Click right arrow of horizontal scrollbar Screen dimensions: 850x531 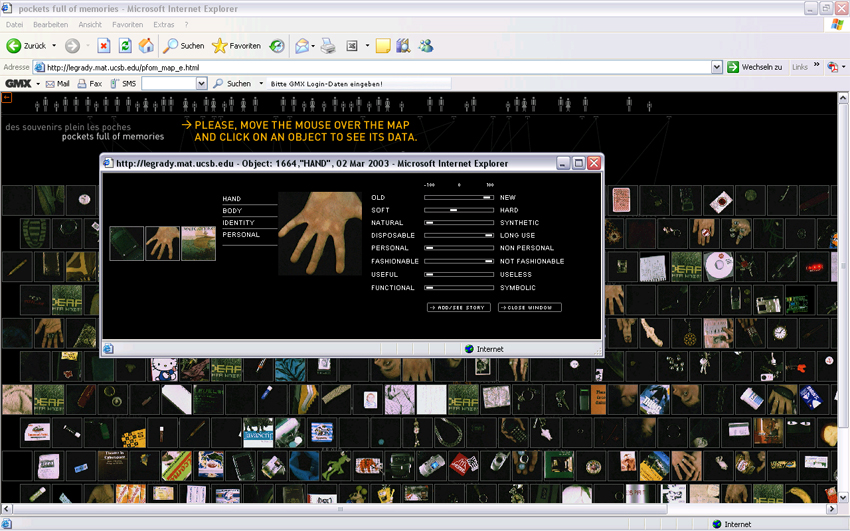[x=832, y=509]
